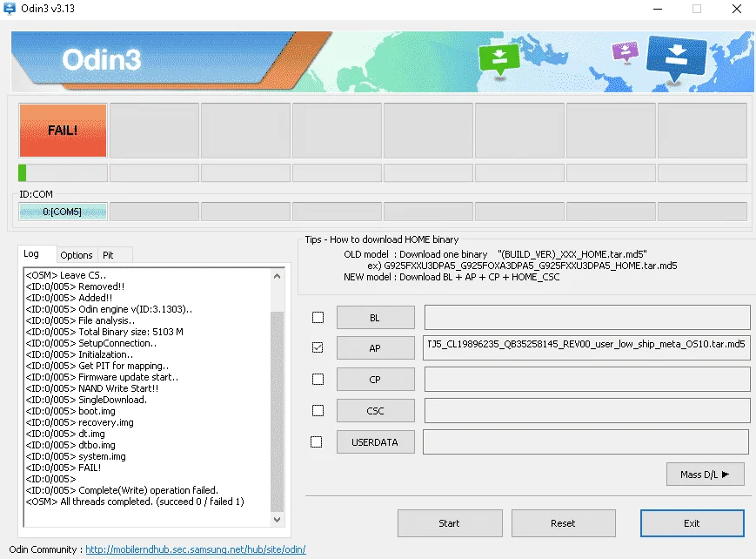Click the purple download icon in banner

point(626,51)
